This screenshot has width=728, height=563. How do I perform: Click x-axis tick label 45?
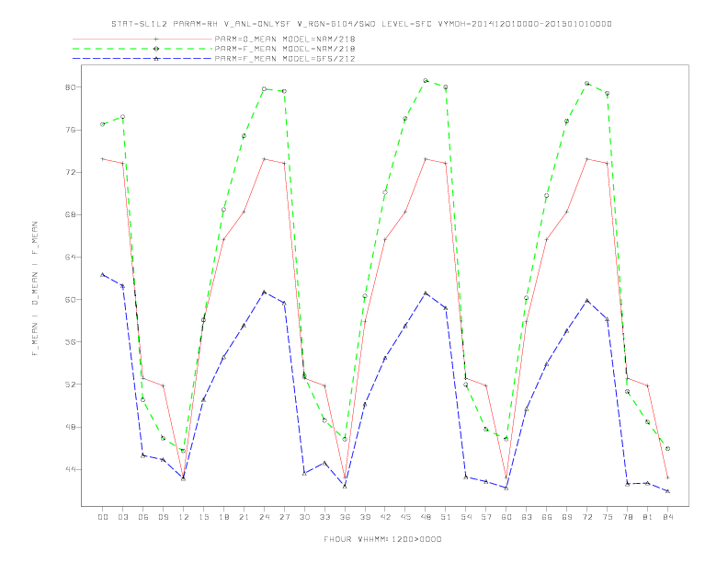point(405,517)
